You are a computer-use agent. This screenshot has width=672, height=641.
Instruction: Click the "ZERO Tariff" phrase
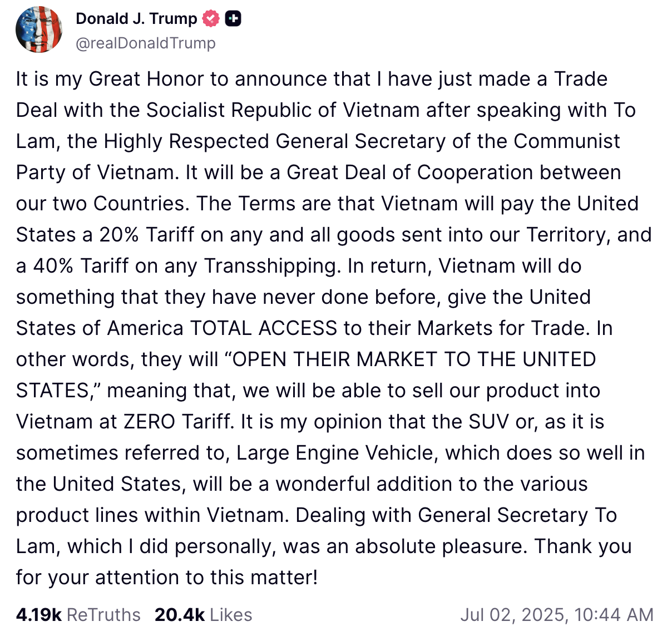click(177, 422)
